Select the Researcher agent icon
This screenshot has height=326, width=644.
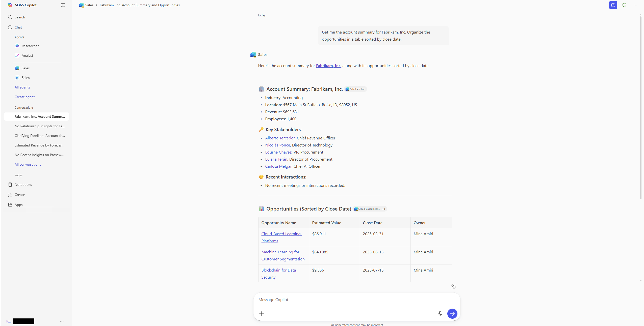coord(17,46)
